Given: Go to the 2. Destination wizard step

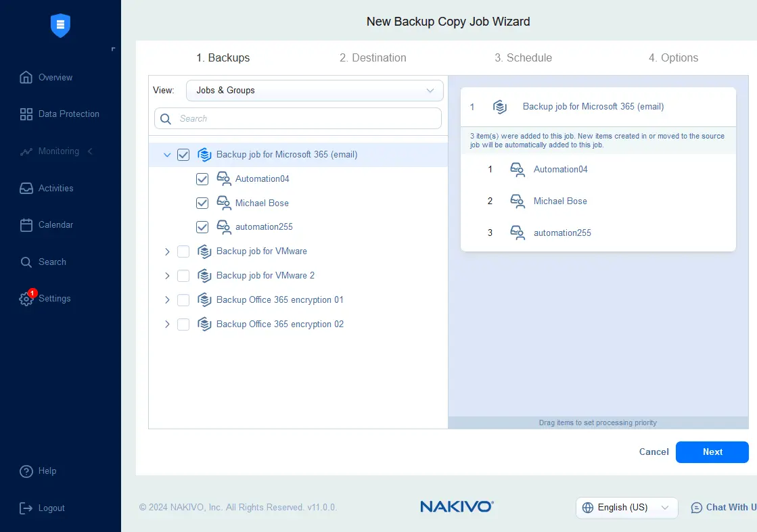Looking at the screenshot, I should pos(373,58).
